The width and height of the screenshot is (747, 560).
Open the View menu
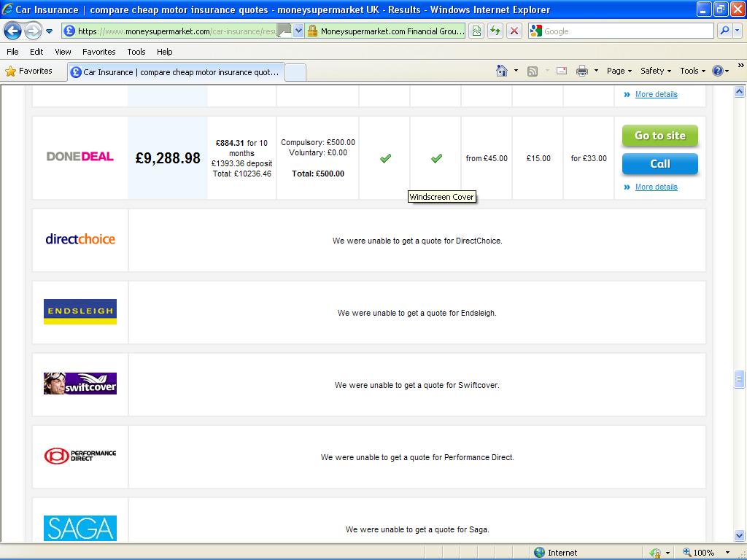tap(63, 52)
